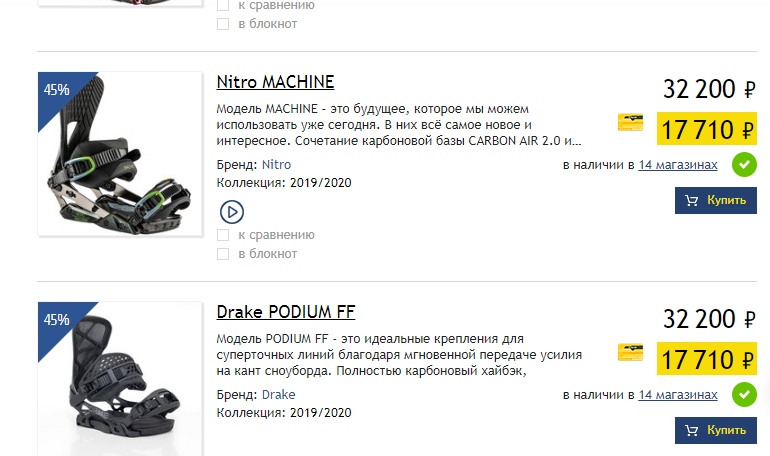Click the 45% discount badge on Drake PODIUM FF
770x456 pixels.
coord(56,320)
